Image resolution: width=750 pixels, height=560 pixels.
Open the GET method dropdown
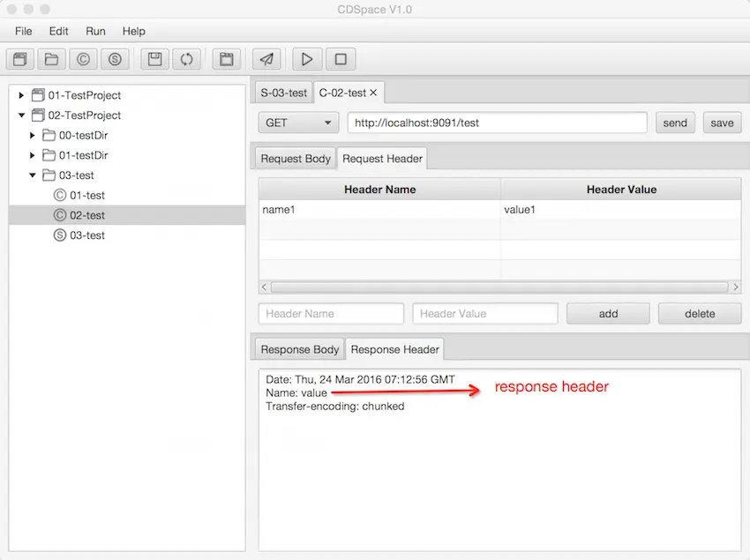[298, 123]
